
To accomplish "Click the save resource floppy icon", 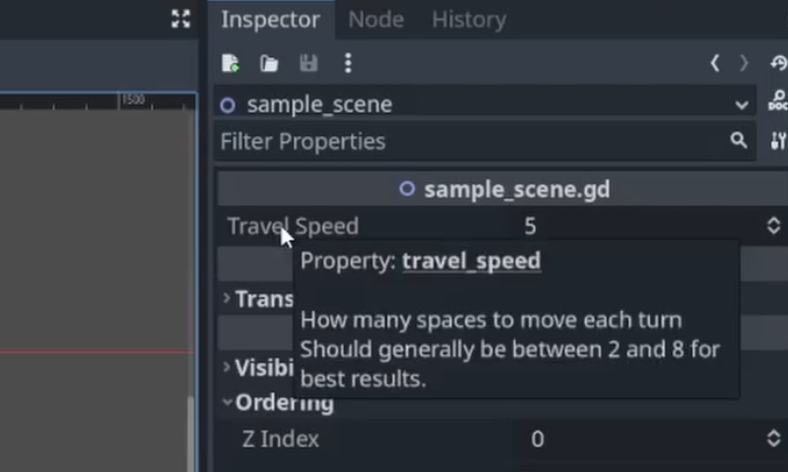I will (x=308, y=63).
